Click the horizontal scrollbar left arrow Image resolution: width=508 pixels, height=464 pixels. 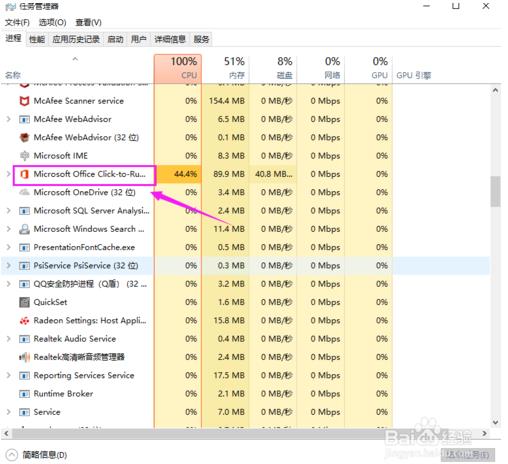click(x=6, y=433)
